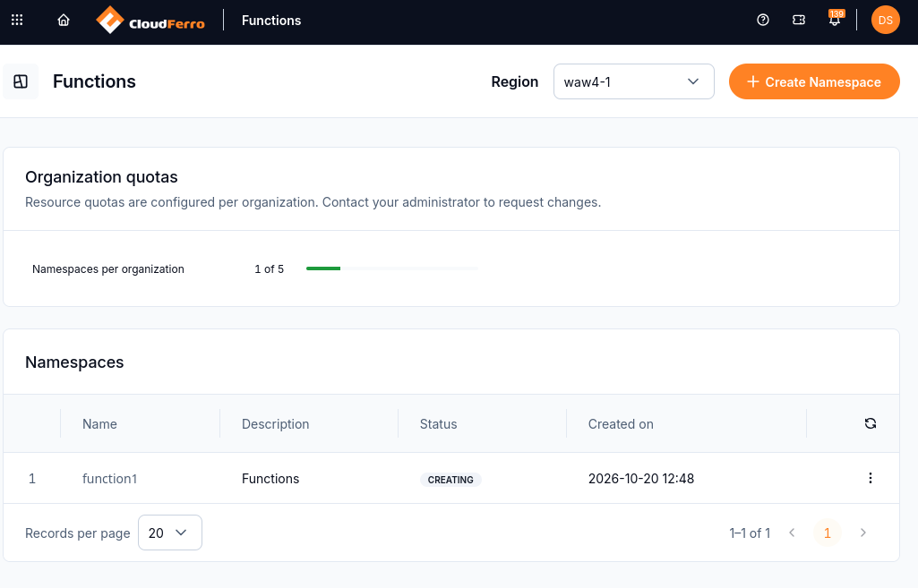The image size is (918, 588).
Task: Toggle the sidebar panel icon beside Functions
Action: (x=21, y=81)
